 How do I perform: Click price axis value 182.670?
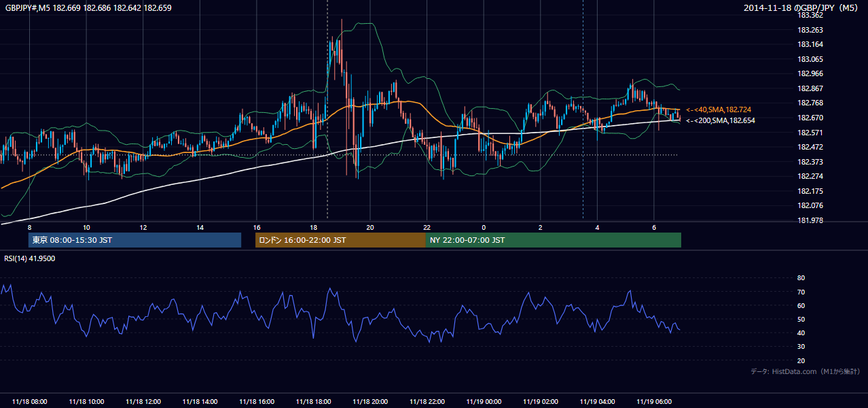[810, 118]
